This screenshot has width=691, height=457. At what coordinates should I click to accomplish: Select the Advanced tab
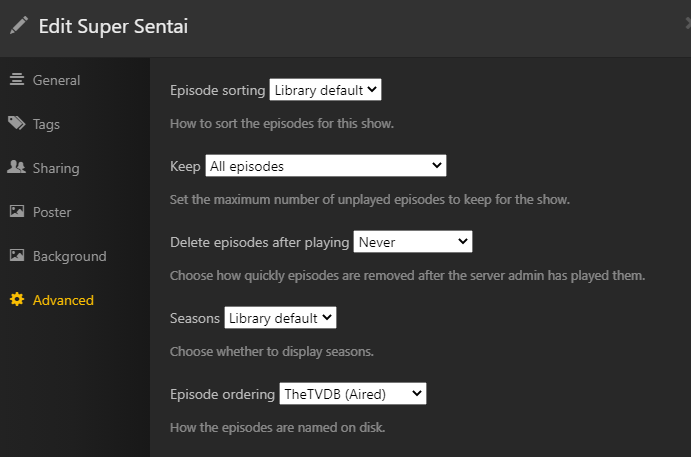coord(63,300)
